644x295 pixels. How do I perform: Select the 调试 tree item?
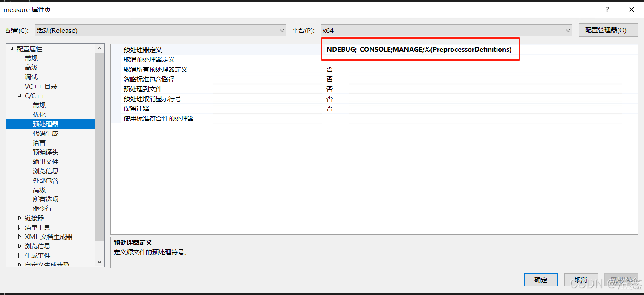[31, 77]
